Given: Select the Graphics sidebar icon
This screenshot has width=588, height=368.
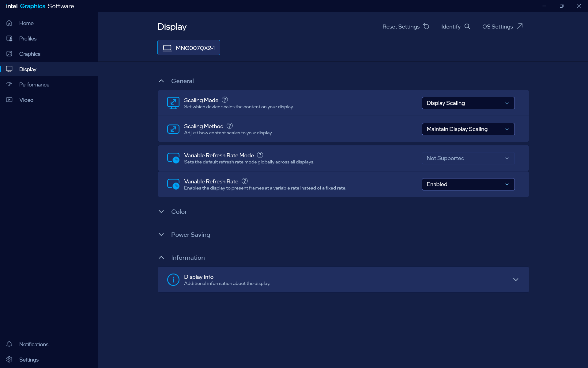Looking at the screenshot, I should pos(9,54).
